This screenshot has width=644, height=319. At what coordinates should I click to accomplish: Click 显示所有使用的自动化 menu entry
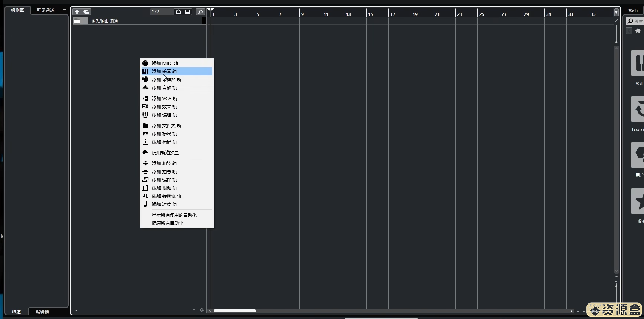177,215
